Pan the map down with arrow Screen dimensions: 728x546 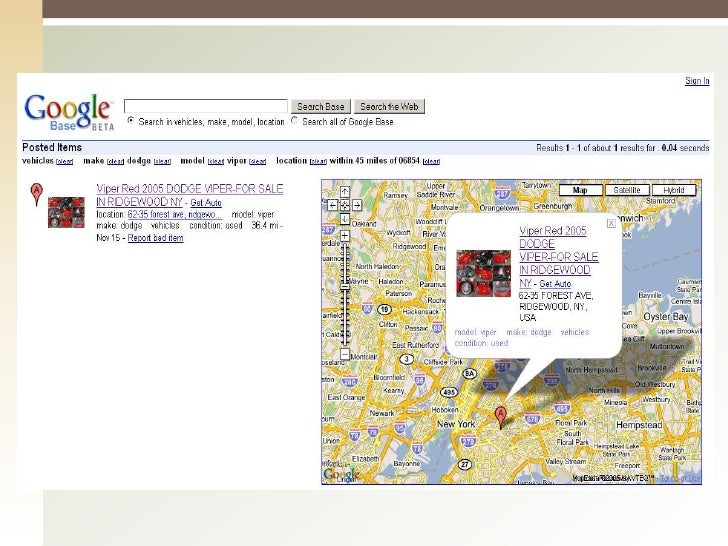[x=344, y=219]
